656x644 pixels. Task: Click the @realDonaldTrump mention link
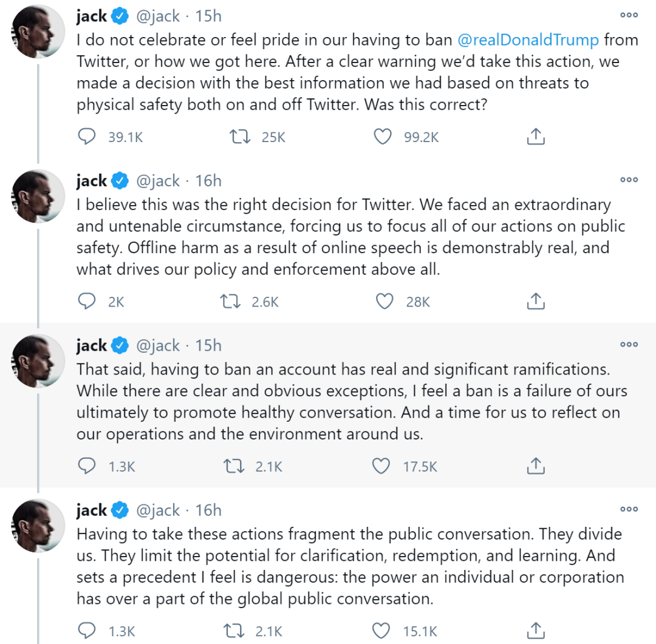click(x=527, y=40)
